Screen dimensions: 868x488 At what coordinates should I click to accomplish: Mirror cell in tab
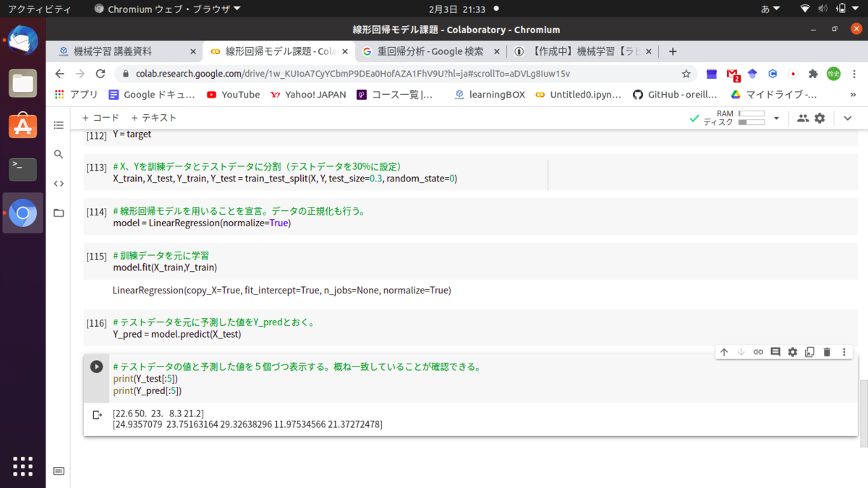tap(809, 352)
